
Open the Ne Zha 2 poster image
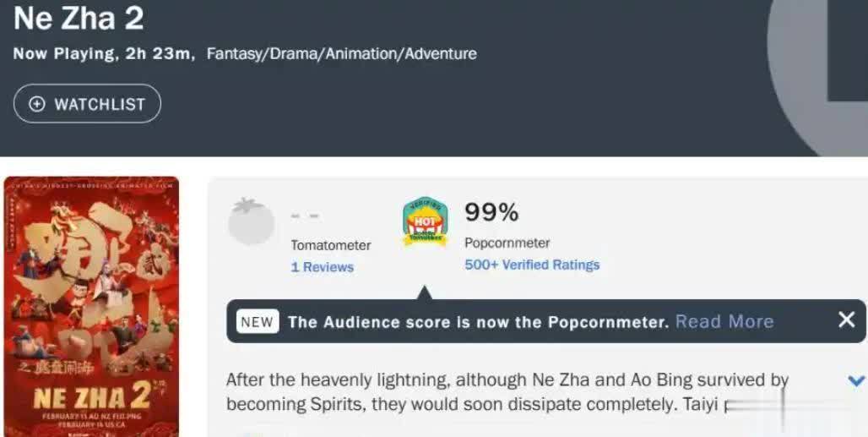(x=91, y=307)
